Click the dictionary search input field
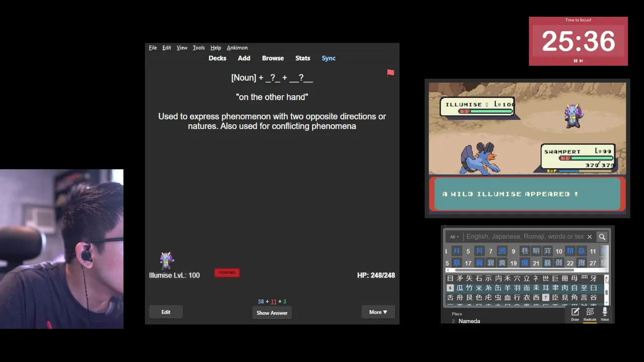 pyautogui.click(x=525, y=237)
